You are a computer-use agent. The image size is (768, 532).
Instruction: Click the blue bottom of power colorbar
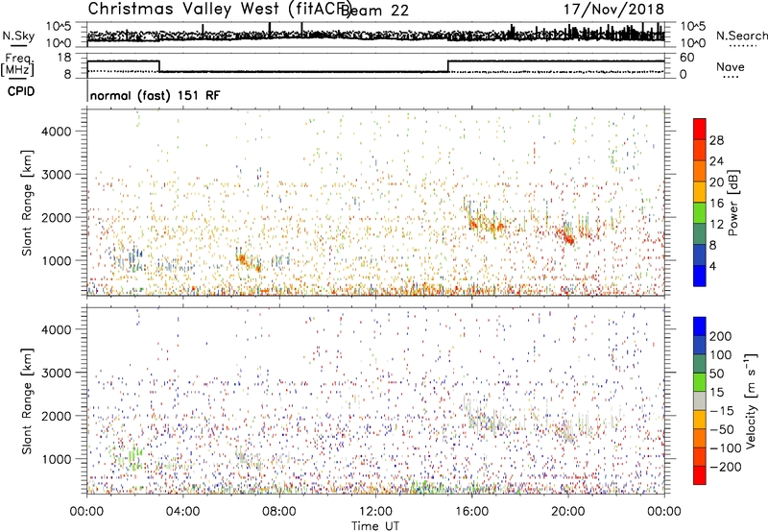click(x=700, y=276)
